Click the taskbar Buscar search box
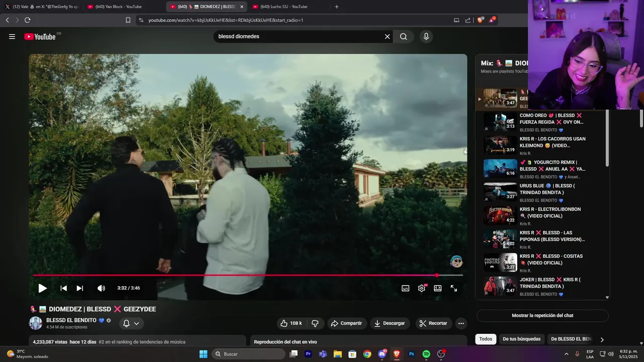This screenshot has height=362, width=644. 249,354
